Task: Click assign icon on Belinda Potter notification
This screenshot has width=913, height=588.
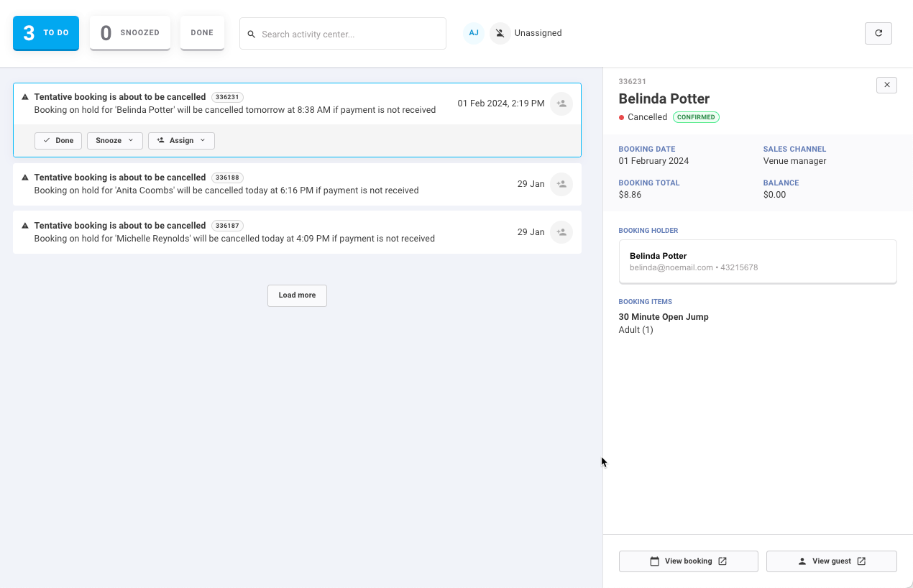Action: (x=561, y=104)
